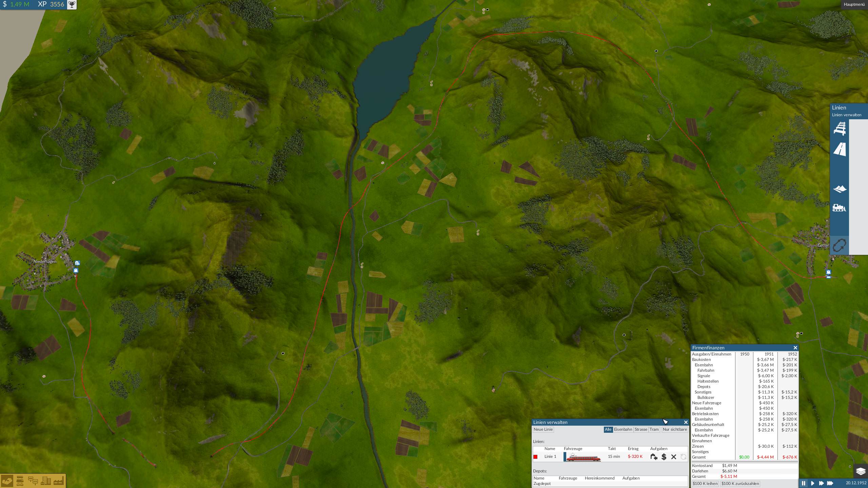Set game to triple fast-forward speed

tap(830, 483)
